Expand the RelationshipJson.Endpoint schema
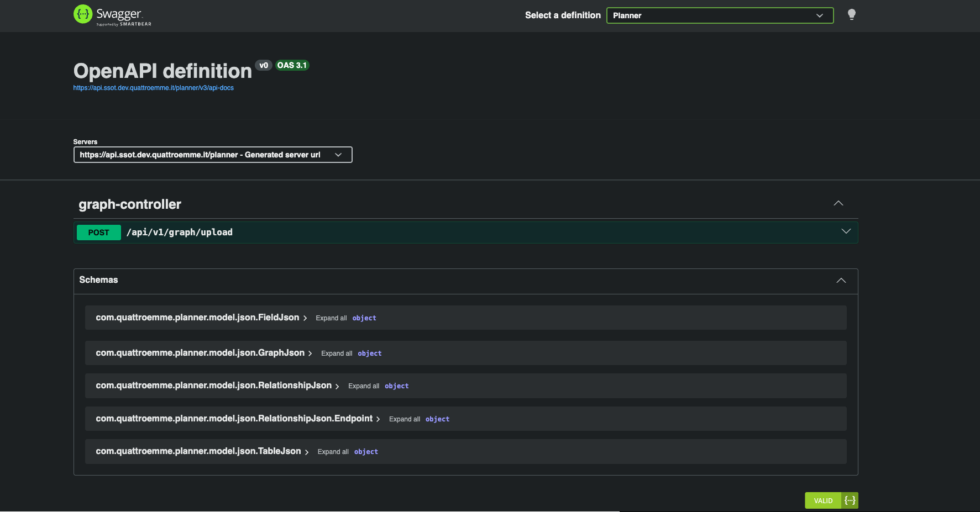This screenshot has width=980, height=512. point(378,419)
